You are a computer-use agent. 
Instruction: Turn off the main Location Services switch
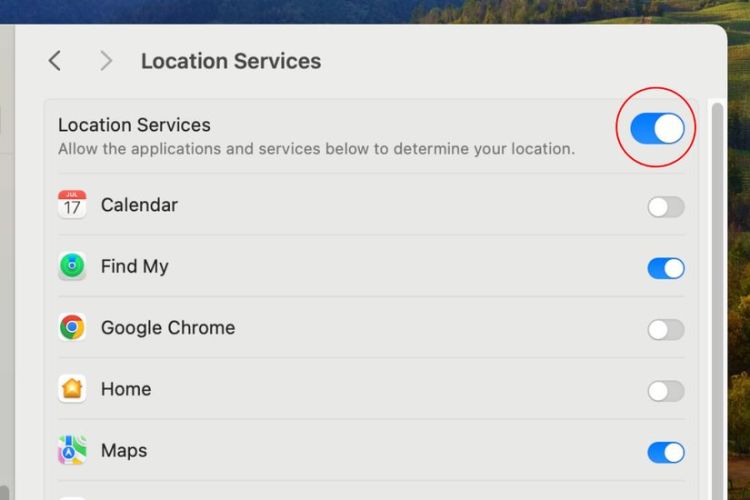657,128
